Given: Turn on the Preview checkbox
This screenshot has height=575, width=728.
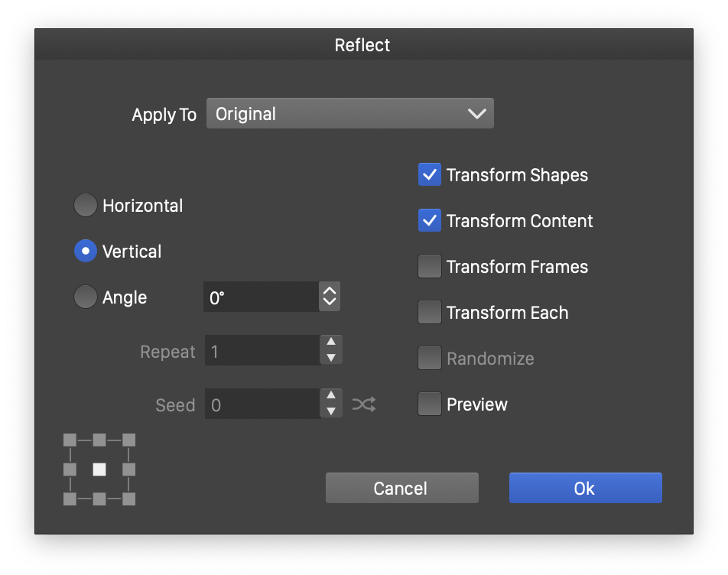Looking at the screenshot, I should point(430,404).
